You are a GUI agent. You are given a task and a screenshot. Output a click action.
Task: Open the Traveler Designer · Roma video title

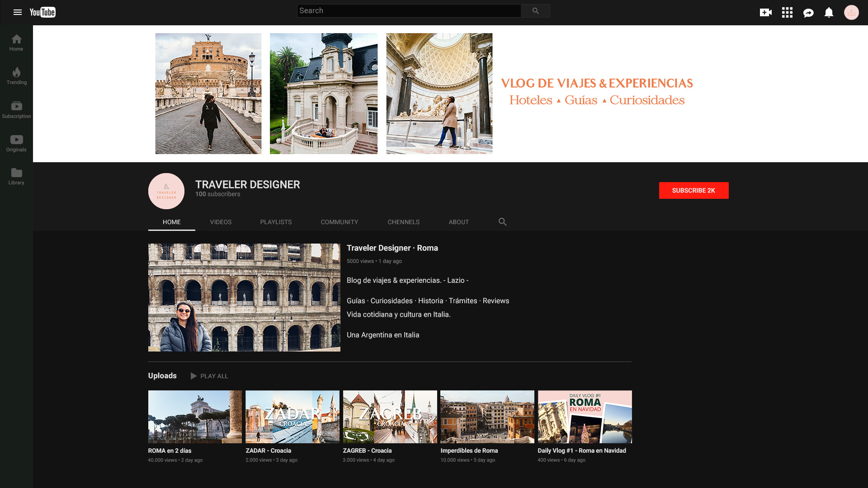click(392, 248)
